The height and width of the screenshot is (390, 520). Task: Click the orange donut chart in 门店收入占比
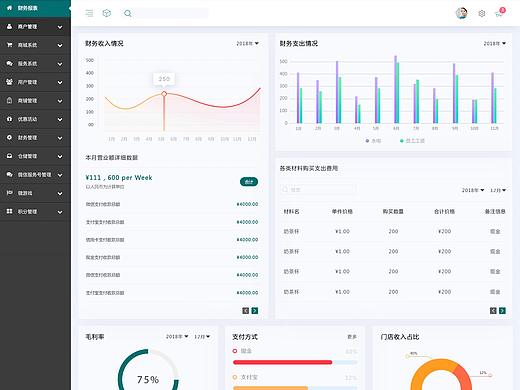click(441, 374)
